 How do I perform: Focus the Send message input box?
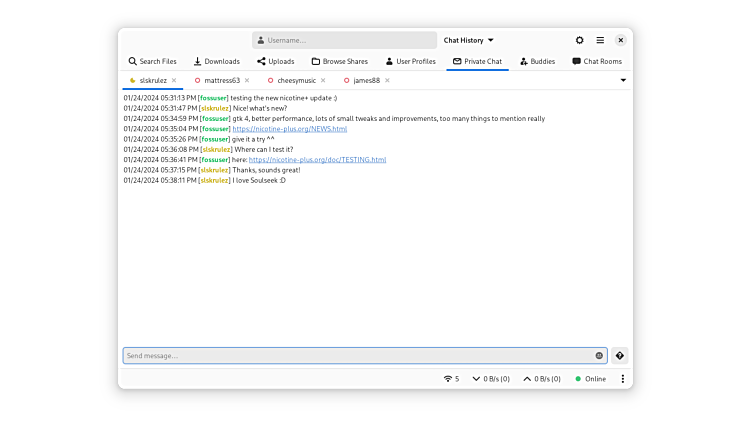(x=355, y=356)
